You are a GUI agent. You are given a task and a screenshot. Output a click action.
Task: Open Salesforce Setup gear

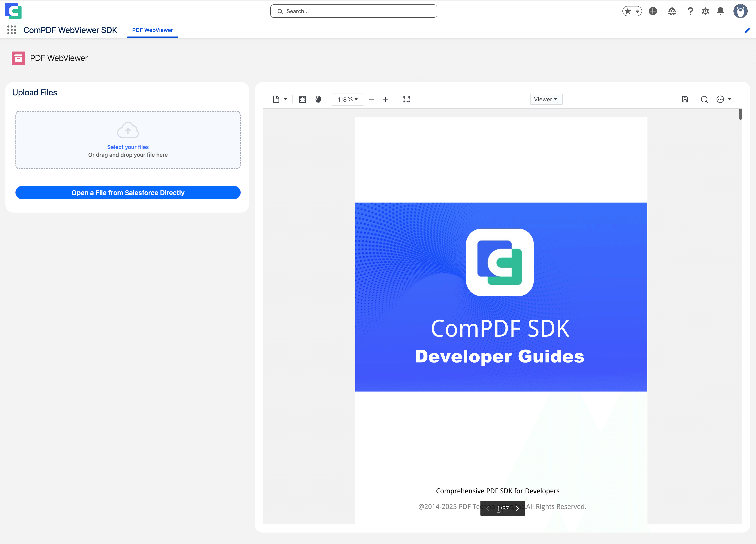[x=705, y=11]
